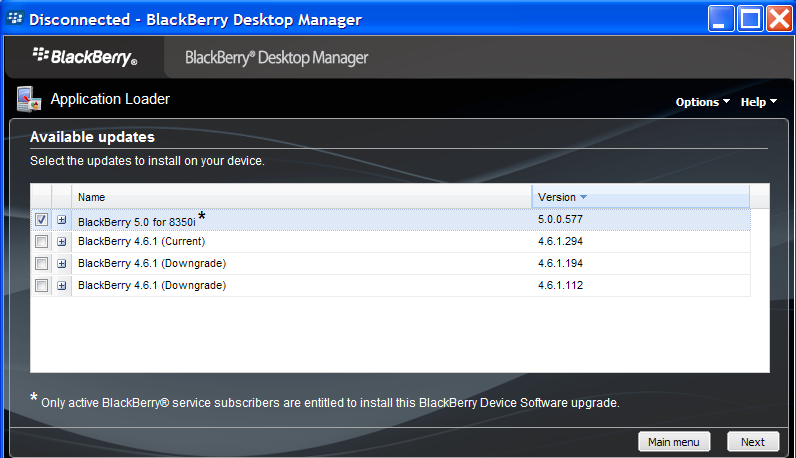The image size is (796, 458).
Task: Expand the BlackBerry 4.6.1 (Current) row
Action: pyautogui.click(x=61, y=242)
